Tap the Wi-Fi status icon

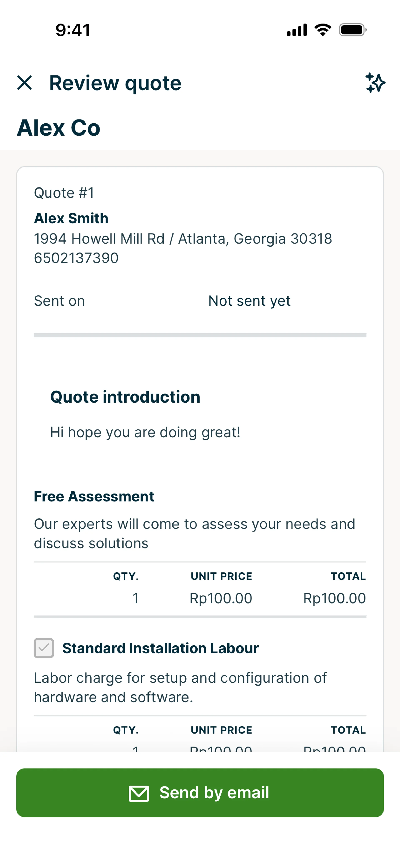coord(322,30)
